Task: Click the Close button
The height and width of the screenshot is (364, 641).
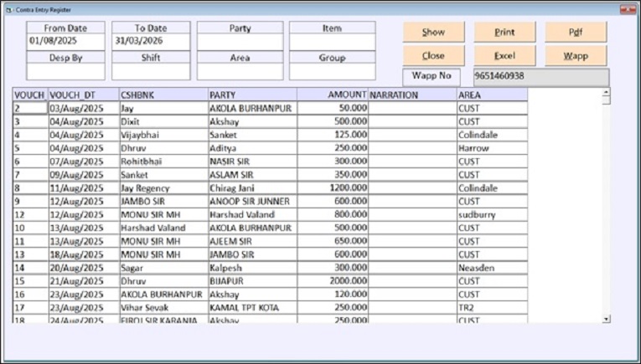Action: [433, 55]
